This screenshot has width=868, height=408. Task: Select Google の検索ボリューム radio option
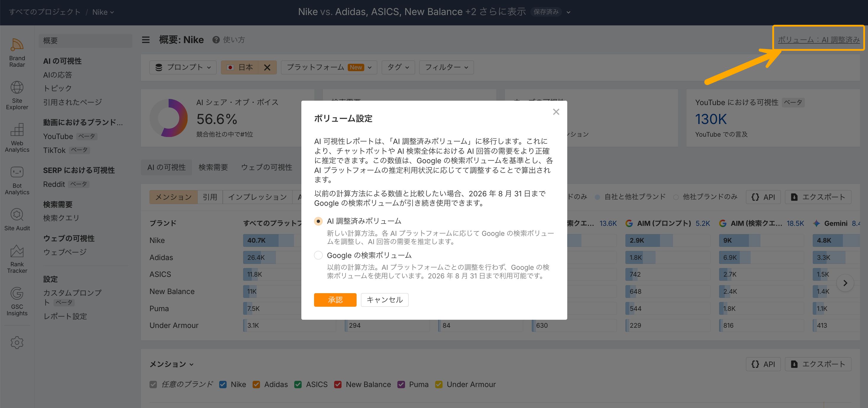point(318,255)
